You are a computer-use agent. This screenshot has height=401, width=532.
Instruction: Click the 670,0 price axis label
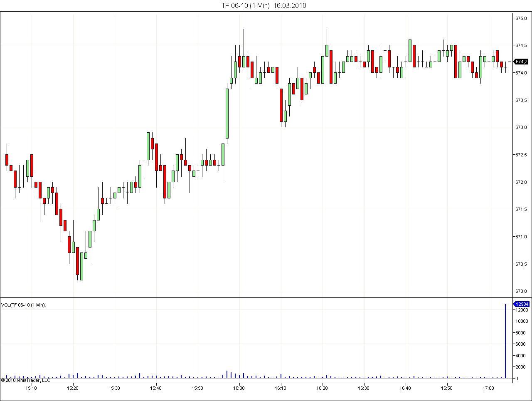tap(521, 291)
